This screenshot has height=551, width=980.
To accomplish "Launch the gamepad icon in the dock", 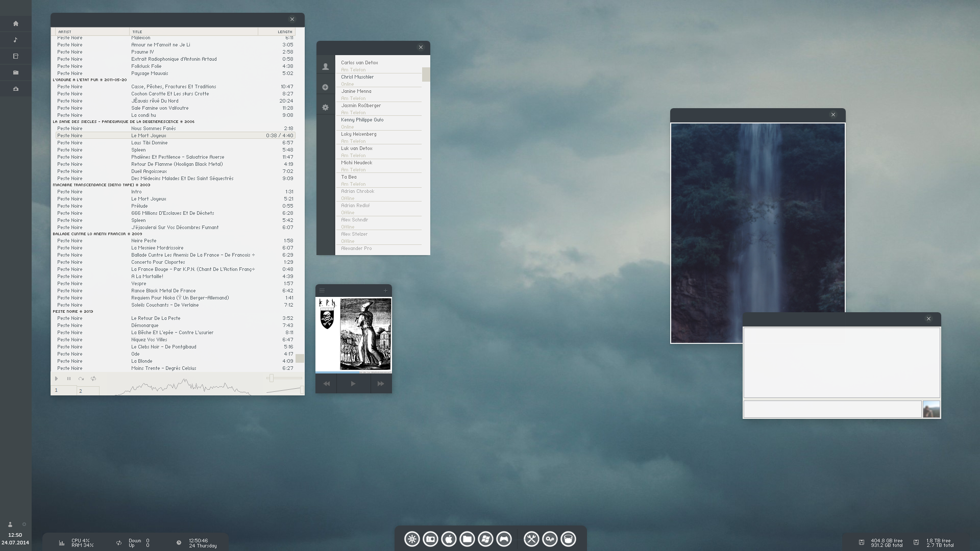I will click(x=504, y=539).
